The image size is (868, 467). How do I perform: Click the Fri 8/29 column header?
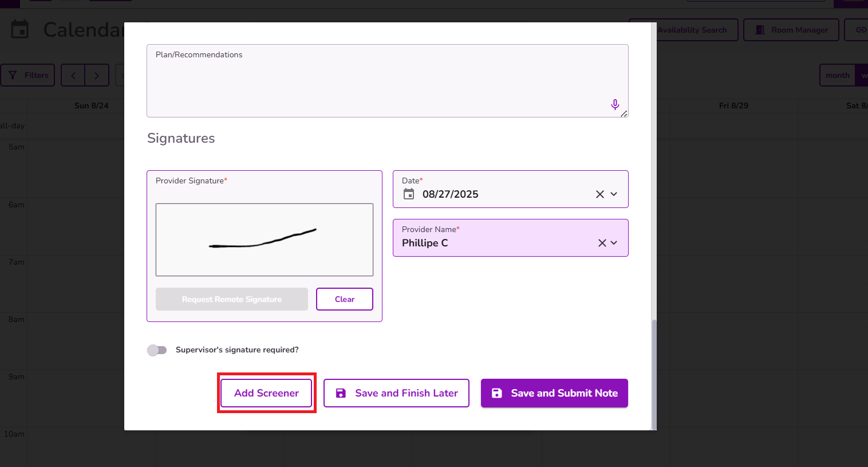[734, 105]
